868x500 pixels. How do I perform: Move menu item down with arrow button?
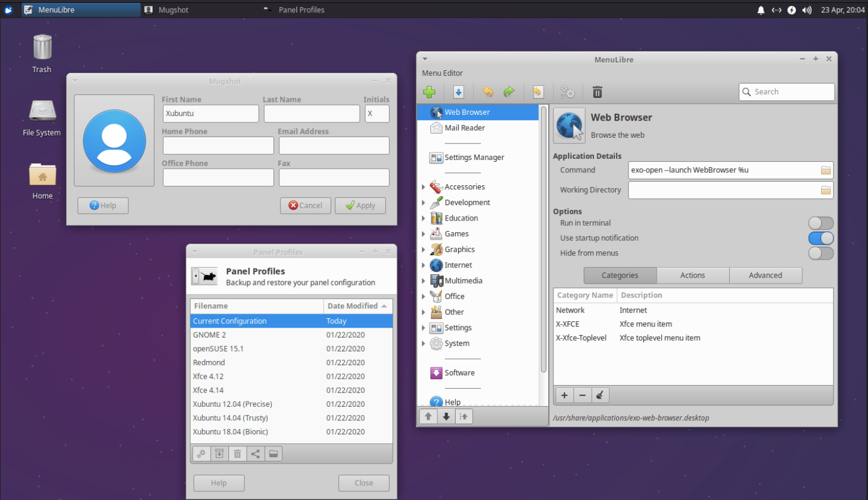pos(446,416)
